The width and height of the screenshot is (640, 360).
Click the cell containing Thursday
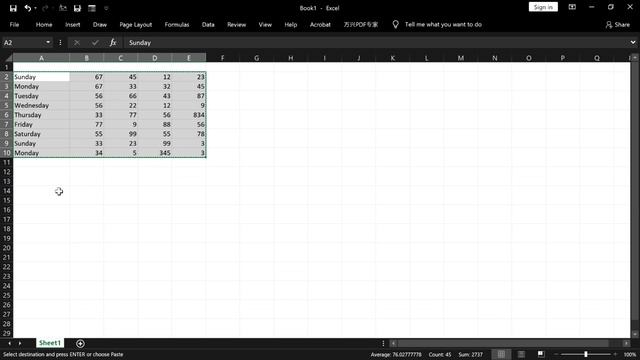(x=41, y=115)
